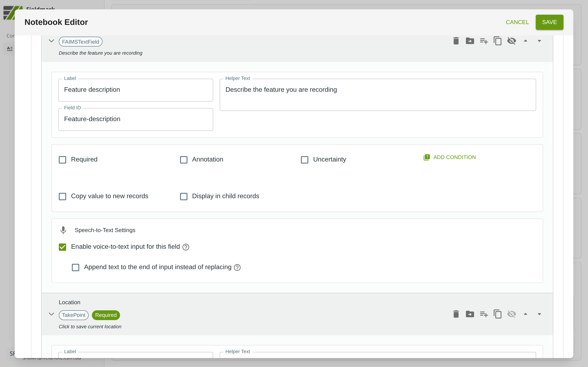Click the Field ID input box
Screen dimensions: 588x367
[136, 119]
